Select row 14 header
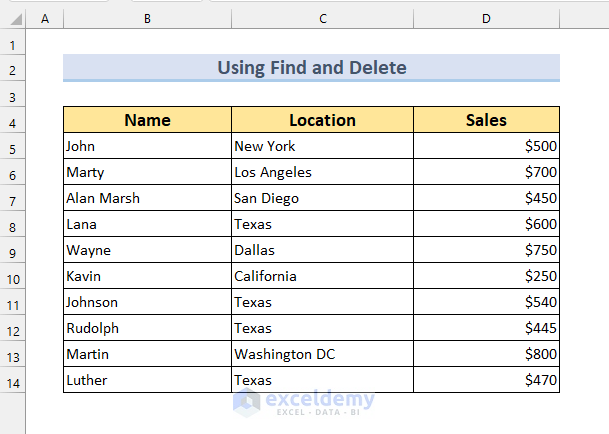 point(13,381)
